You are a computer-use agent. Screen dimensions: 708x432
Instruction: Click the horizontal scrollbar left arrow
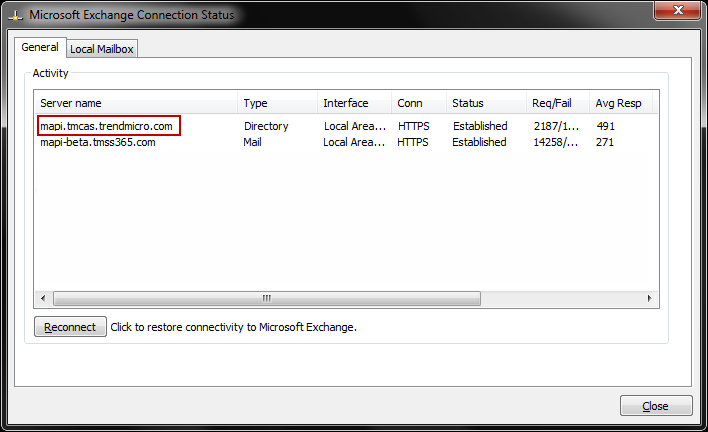44,298
